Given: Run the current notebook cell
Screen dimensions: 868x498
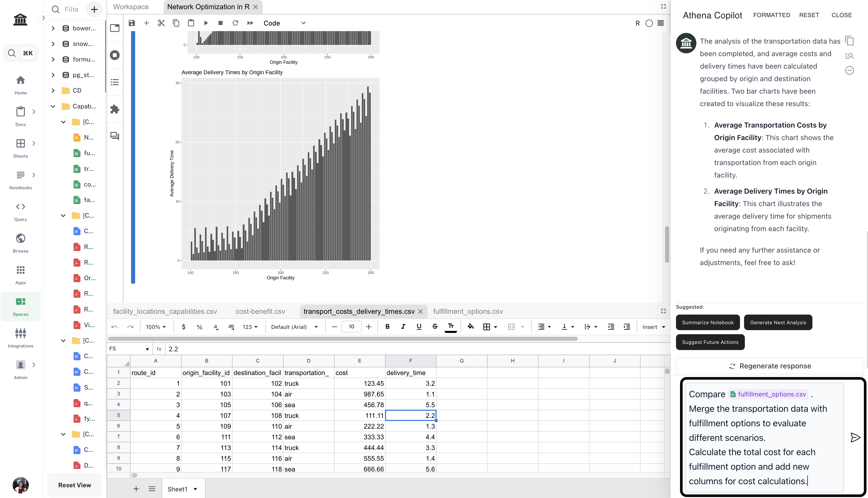Looking at the screenshot, I should coord(206,23).
